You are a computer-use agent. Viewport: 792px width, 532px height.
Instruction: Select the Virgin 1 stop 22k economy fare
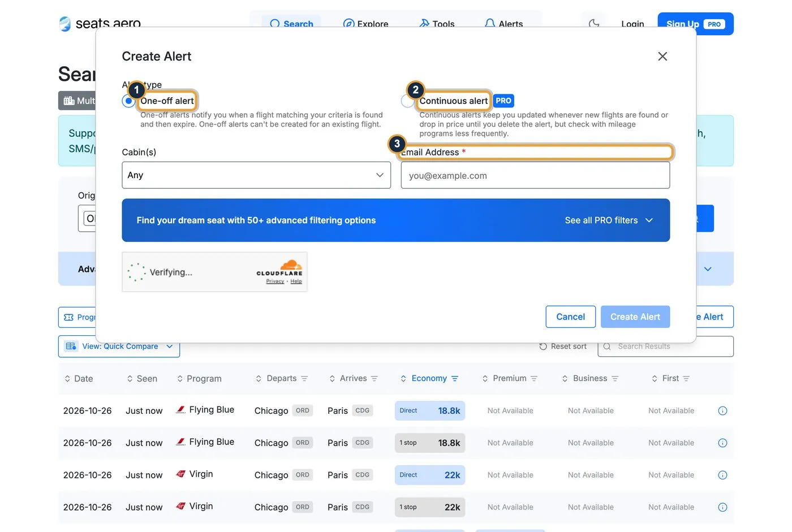click(x=430, y=508)
